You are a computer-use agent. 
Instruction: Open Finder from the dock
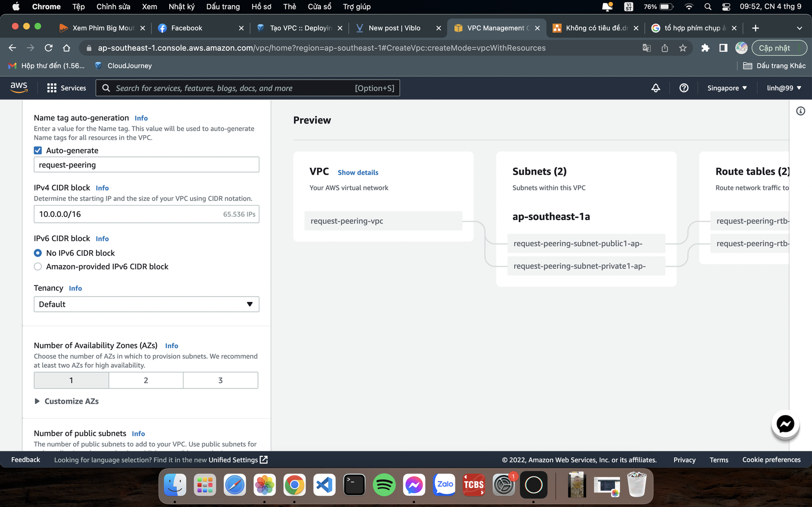(175, 485)
